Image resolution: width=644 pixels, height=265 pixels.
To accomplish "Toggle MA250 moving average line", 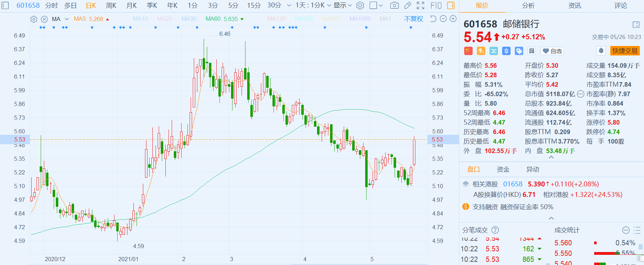I will pyautogui.click(x=304, y=19).
